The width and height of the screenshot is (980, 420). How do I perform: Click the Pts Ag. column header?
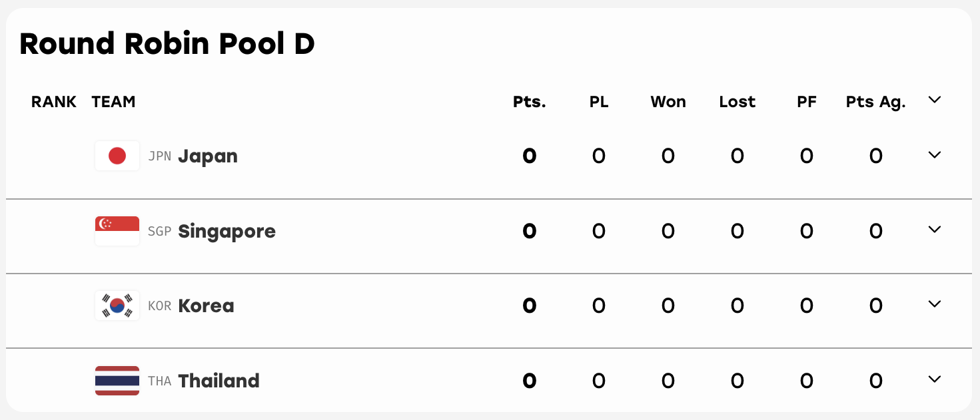[876, 102]
